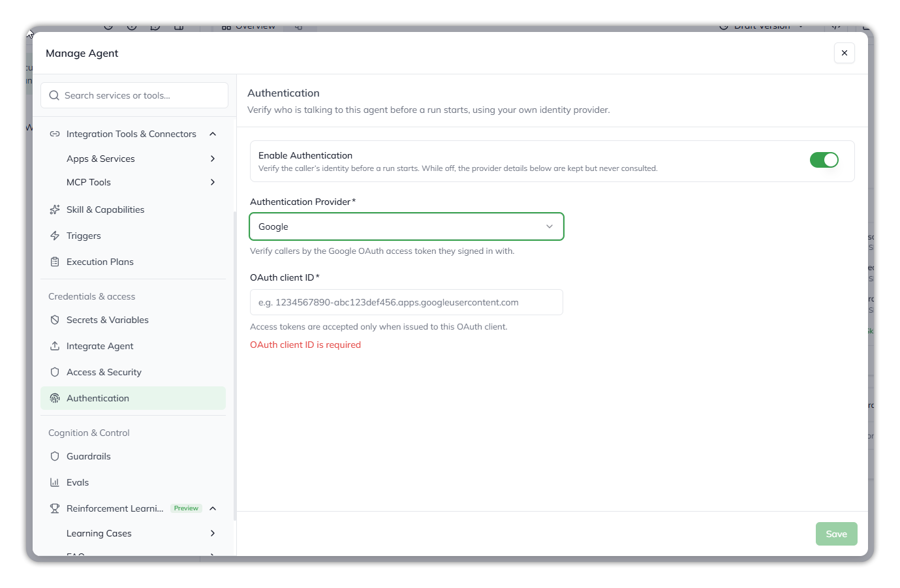Save the authentication settings
Viewport: 900px width, 588px height.
[x=837, y=534]
